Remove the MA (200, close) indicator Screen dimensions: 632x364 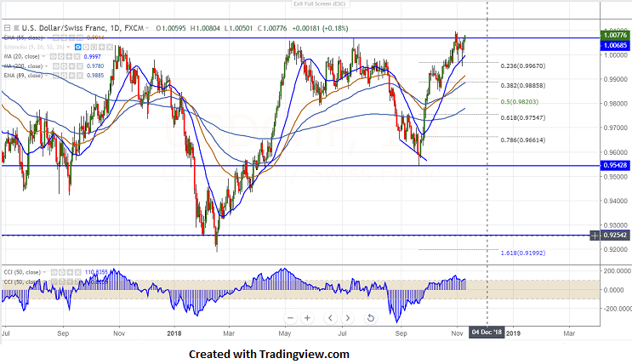pyautogui.click(x=80, y=66)
